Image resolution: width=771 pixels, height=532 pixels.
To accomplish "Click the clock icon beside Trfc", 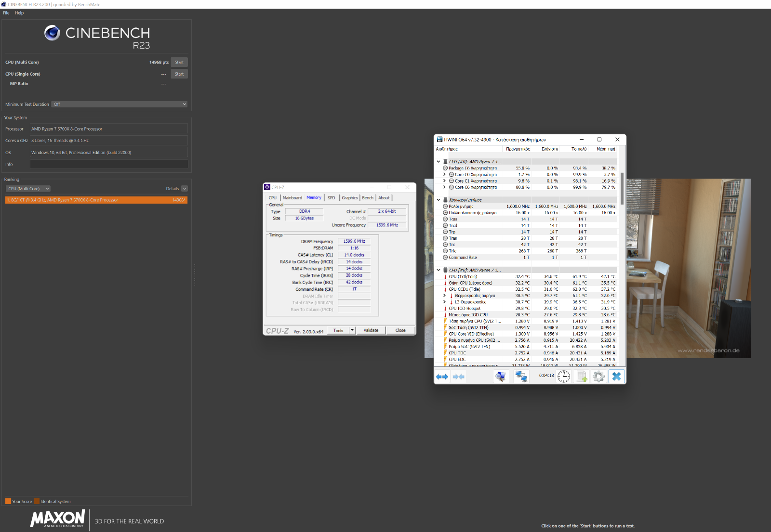I will [x=445, y=251].
